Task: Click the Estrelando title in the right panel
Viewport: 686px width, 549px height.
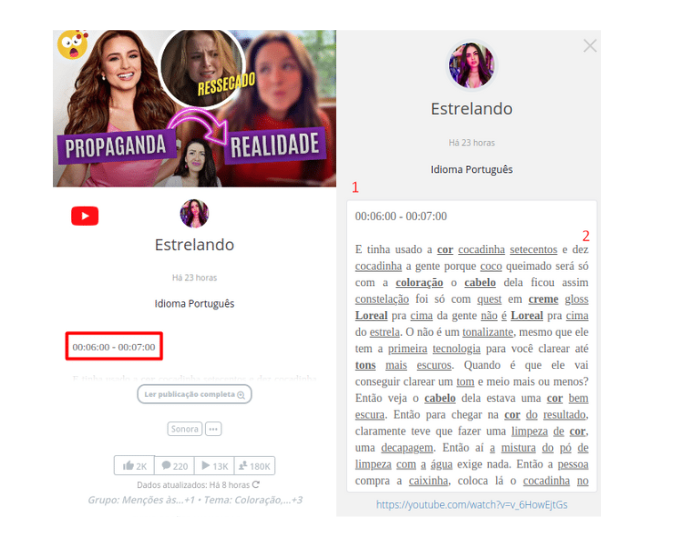Action: tap(472, 108)
